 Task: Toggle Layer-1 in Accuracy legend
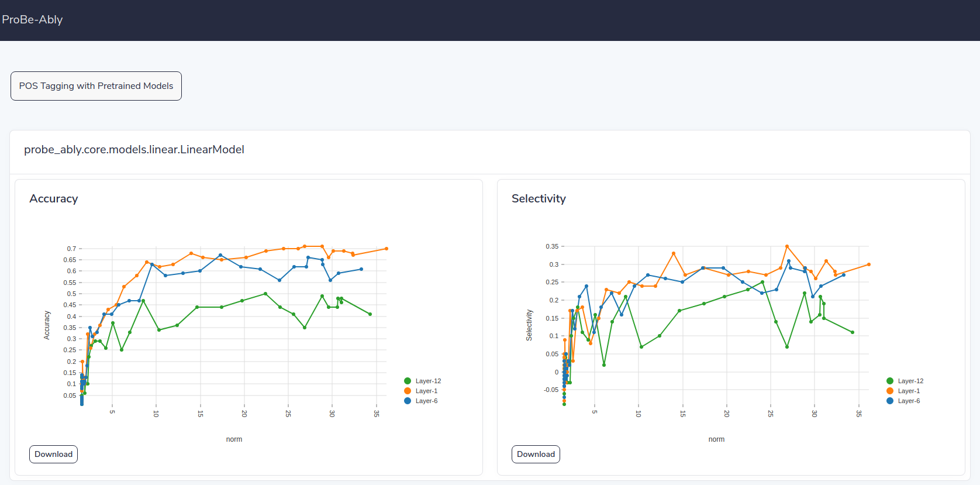coord(421,391)
